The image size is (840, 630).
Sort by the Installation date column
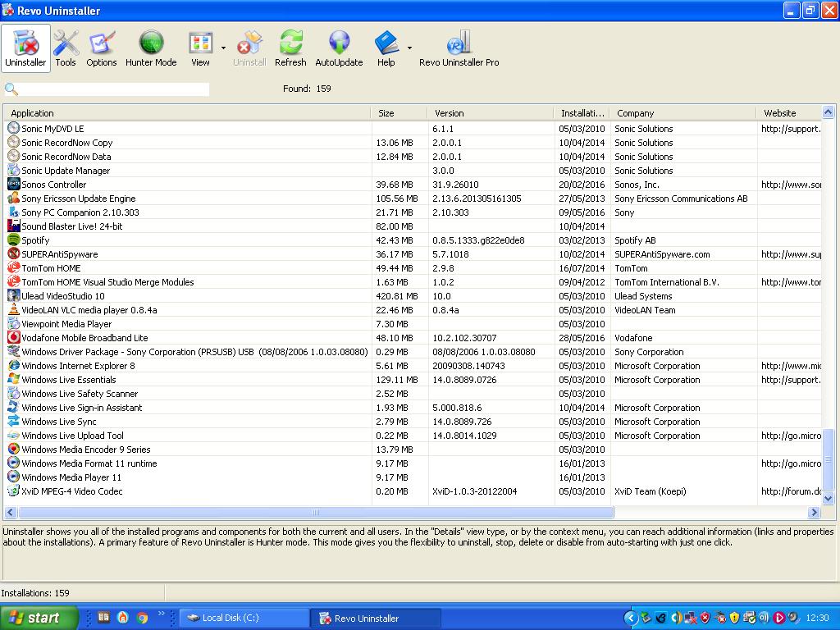(582, 113)
